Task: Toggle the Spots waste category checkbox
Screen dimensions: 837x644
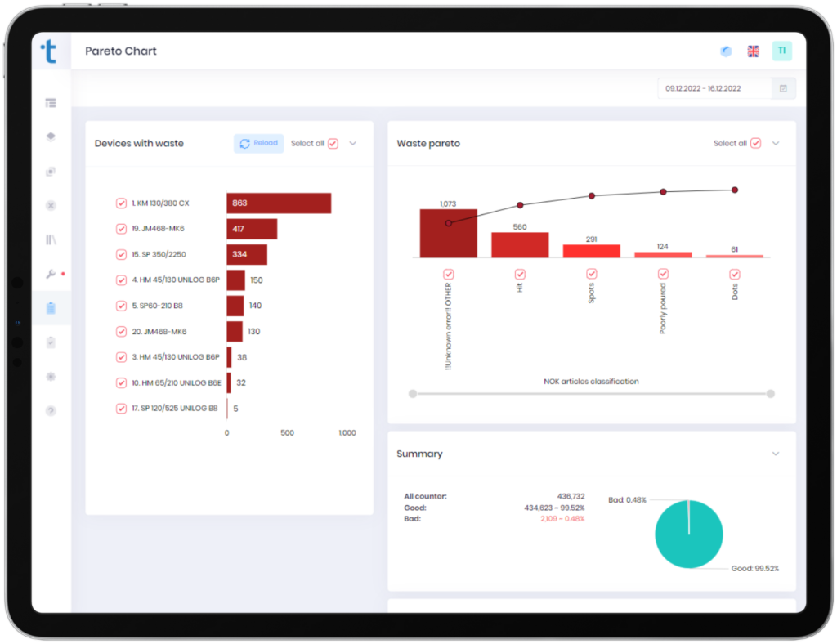Action: pos(592,274)
